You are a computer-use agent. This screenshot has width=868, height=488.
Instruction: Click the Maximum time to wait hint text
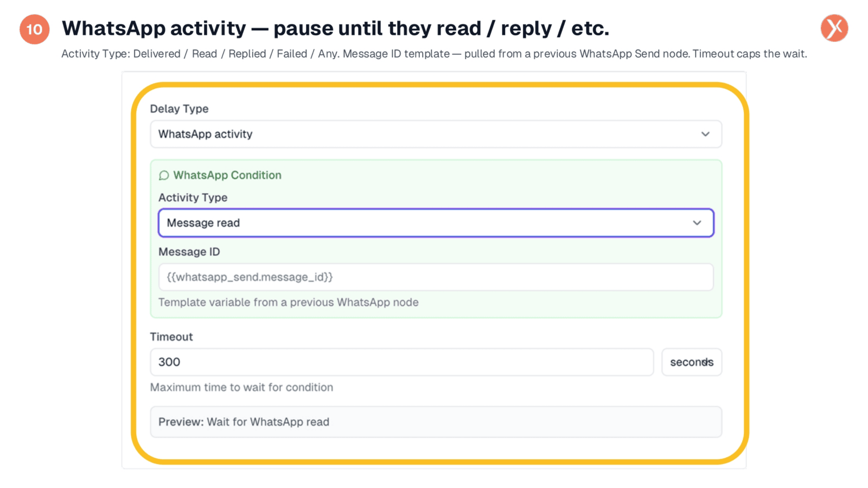[241, 387]
